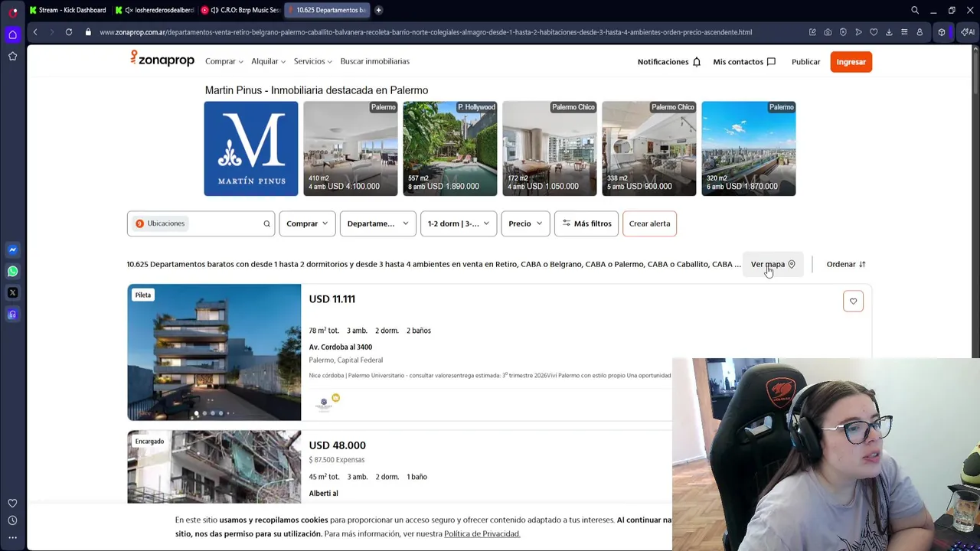Click the Ingresar login button

[851, 62]
